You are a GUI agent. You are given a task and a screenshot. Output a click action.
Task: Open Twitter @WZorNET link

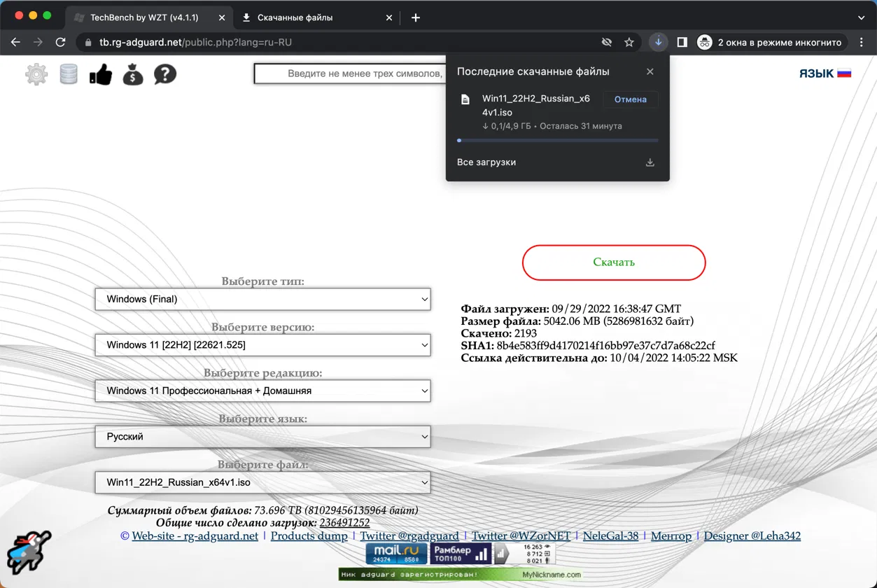521,536
